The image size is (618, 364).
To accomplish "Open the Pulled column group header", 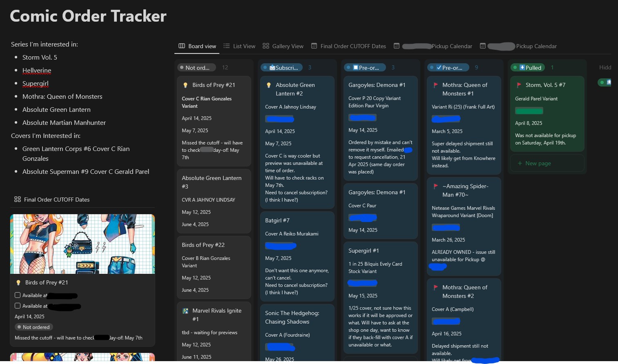I will click(x=528, y=67).
